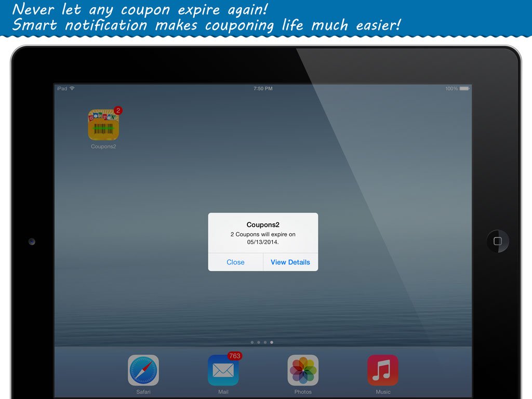Click the 100% battery percentage text
Screen dimensions: 532x399
451,89
